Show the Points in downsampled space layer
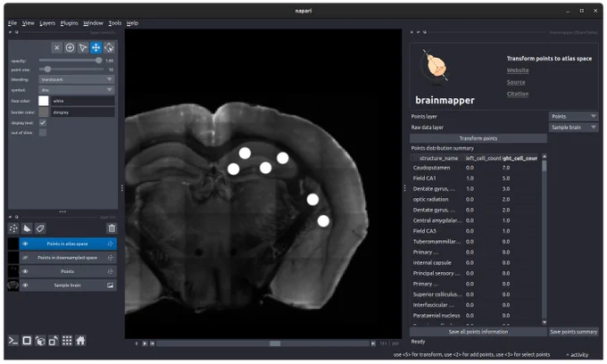 [x=25, y=258]
